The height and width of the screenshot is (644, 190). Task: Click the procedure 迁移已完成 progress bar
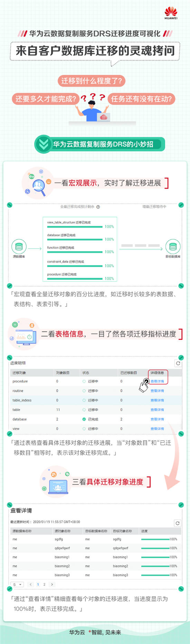click(75, 278)
